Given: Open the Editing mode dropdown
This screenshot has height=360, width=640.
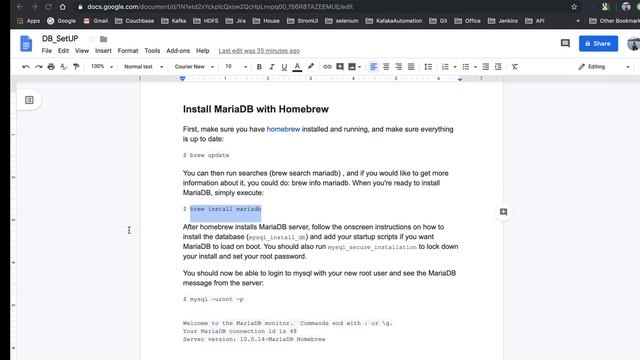Looking at the screenshot, I should coord(604,67).
